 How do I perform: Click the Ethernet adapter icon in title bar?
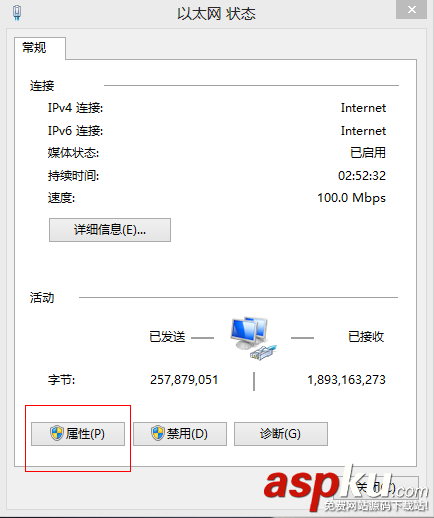click(x=17, y=13)
